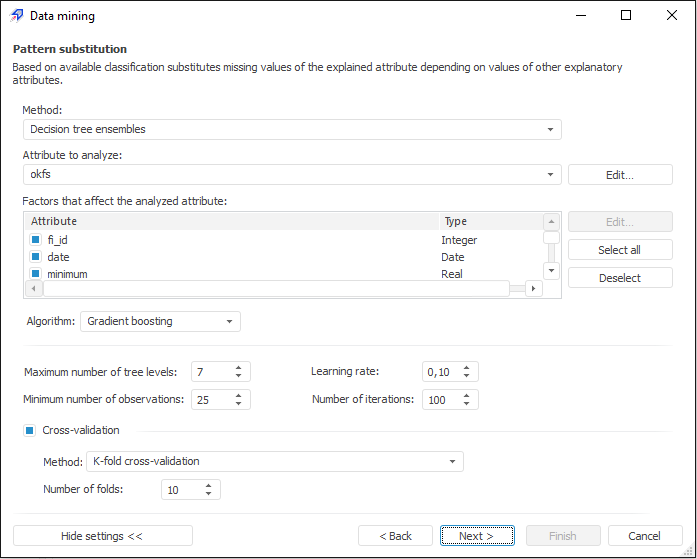The width and height of the screenshot is (697, 559).
Task: Toggle the date attribute checkbox
Action: point(35,257)
